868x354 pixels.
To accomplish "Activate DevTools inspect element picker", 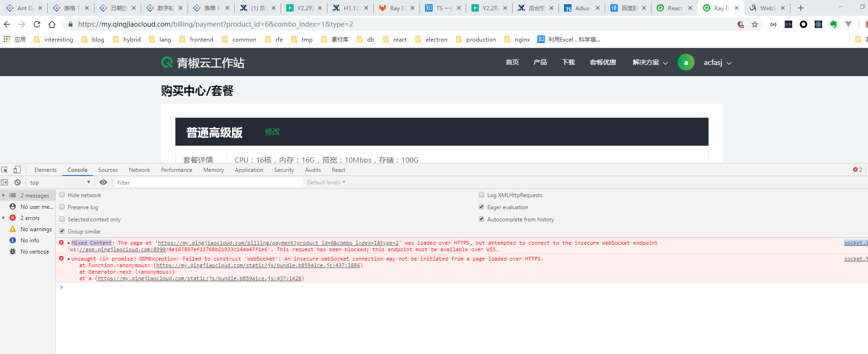I will [5, 170].
